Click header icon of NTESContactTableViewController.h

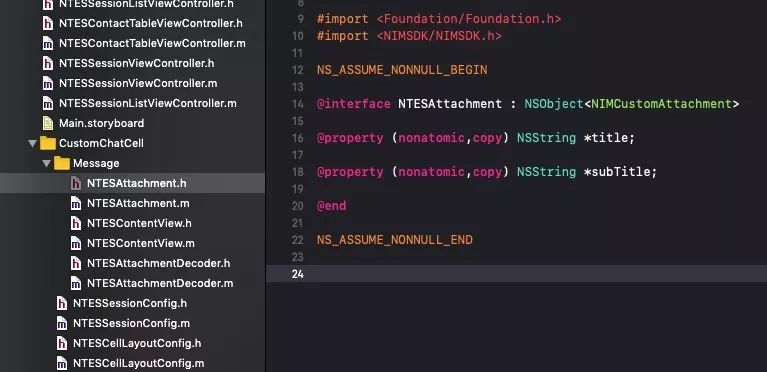(48, 23)
